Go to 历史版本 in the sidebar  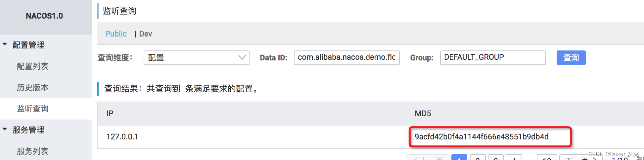(x=32, y=88)
